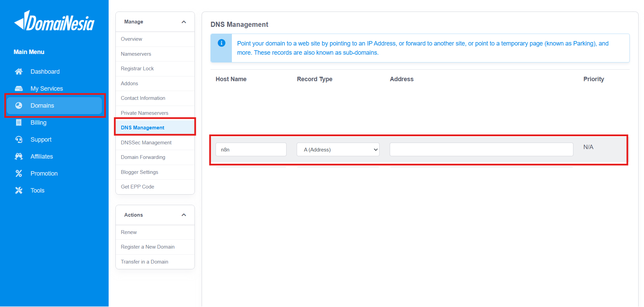644x307 pixels.
Task: Open Domains in the main menu
Action: point(42,106)
